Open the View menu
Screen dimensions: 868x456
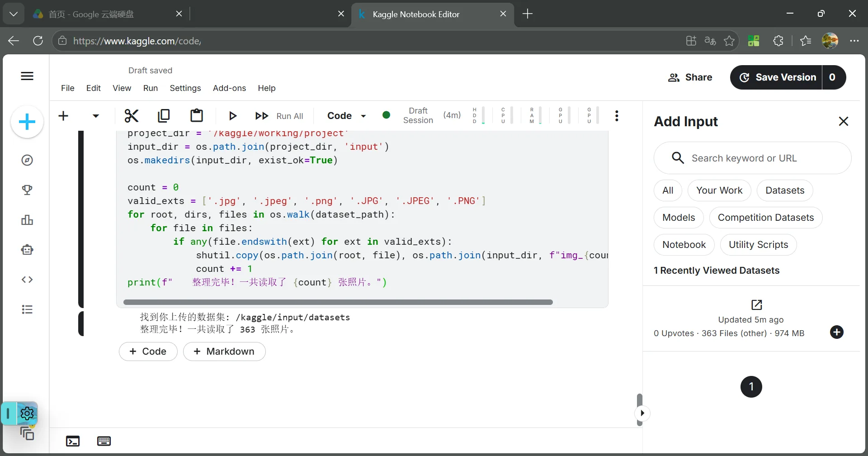[122, 88]
